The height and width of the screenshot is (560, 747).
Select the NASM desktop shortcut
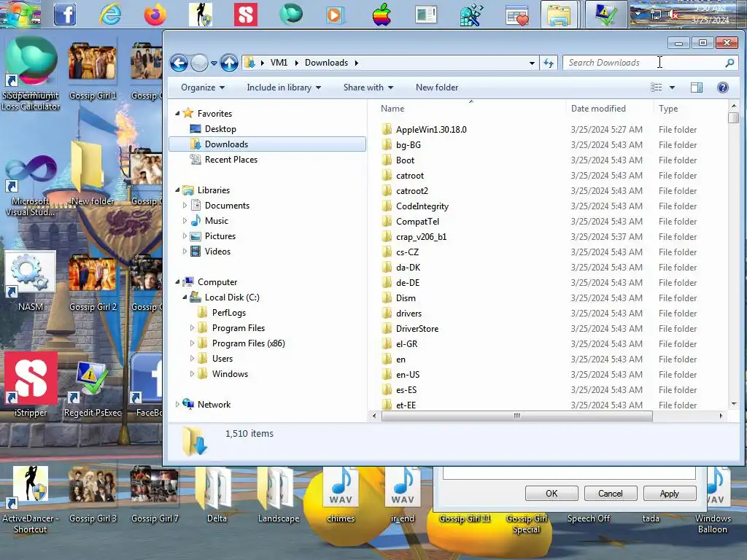pyautogui.click(x=31, y=282)
